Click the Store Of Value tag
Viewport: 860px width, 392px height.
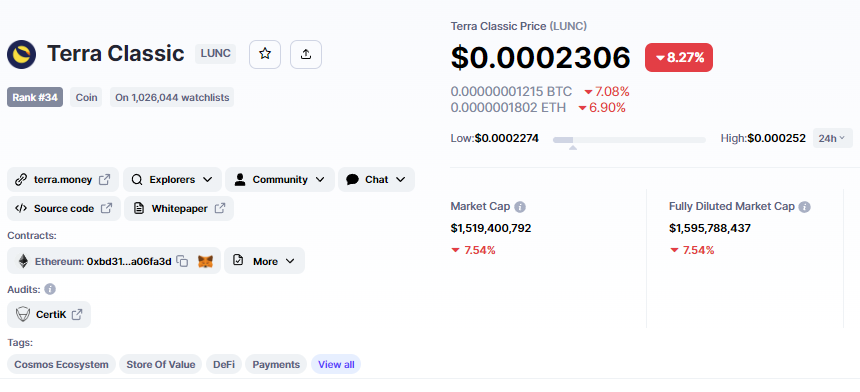point(161,365)
